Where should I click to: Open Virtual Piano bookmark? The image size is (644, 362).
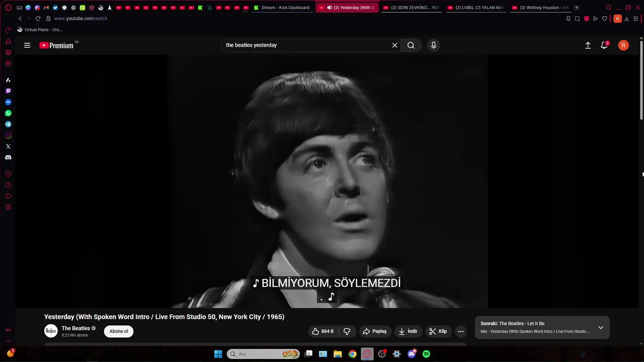point(40,30)
